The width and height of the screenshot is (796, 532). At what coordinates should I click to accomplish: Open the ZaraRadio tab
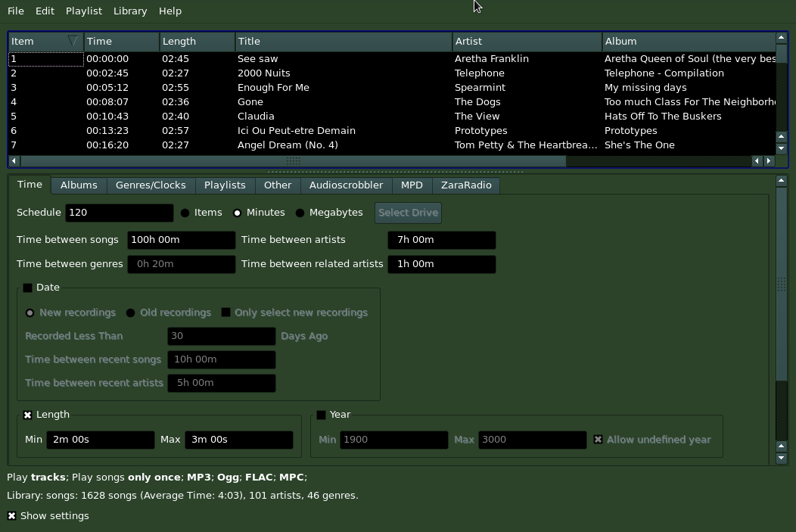(466, 185)
